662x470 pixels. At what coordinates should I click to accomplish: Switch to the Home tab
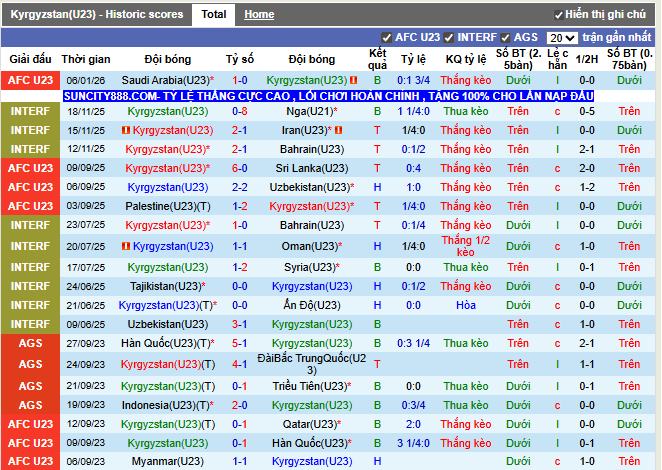(259, 14)
